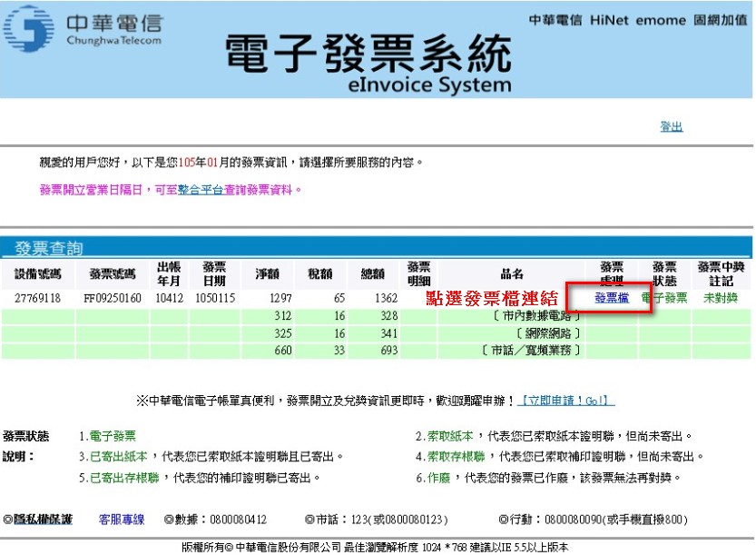Select device number 27769118 cell
The height and width of the screenshot is (555, 756).
(x=37, y=298)
